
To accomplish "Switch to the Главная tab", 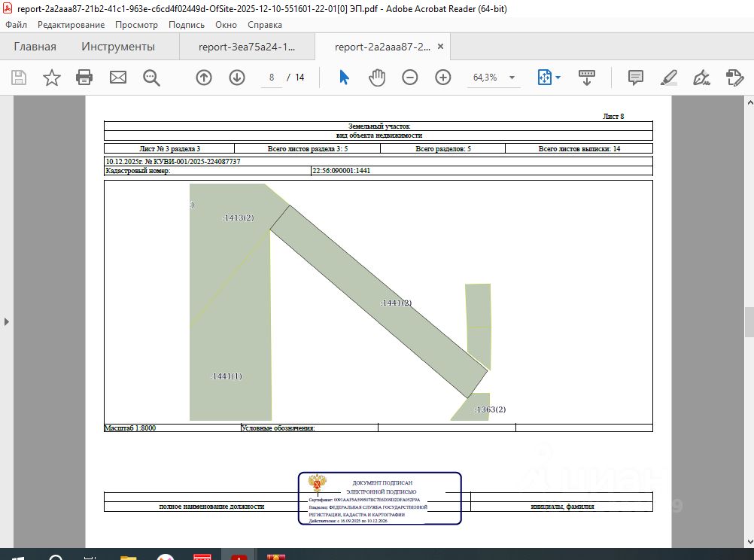I will point(35,47).
